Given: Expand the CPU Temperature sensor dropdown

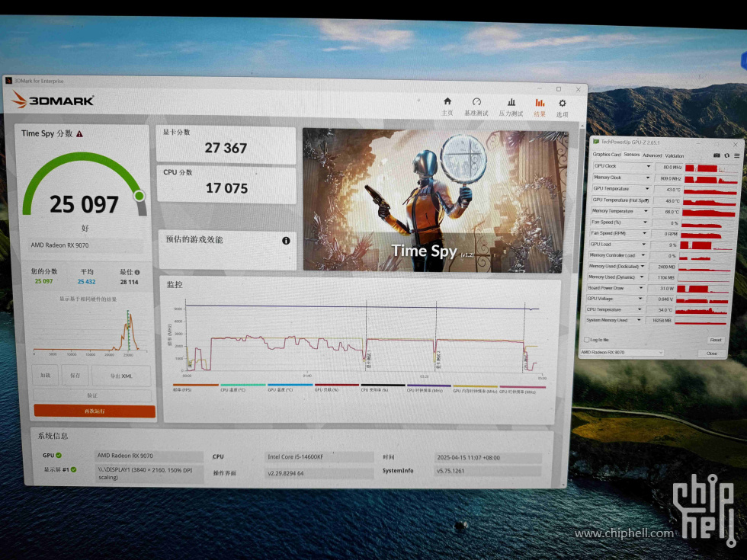Looking at the screenshot, I should click(640, 309).
